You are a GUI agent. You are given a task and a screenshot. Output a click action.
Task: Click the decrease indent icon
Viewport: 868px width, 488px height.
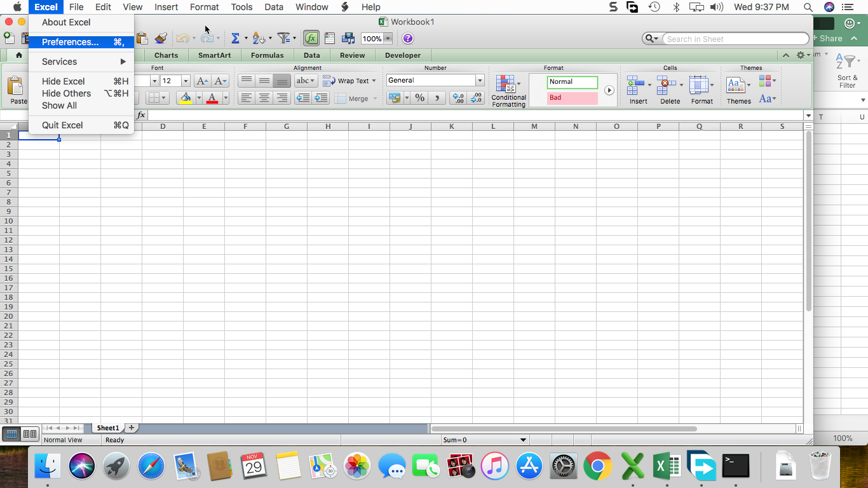tap(303, 98)
